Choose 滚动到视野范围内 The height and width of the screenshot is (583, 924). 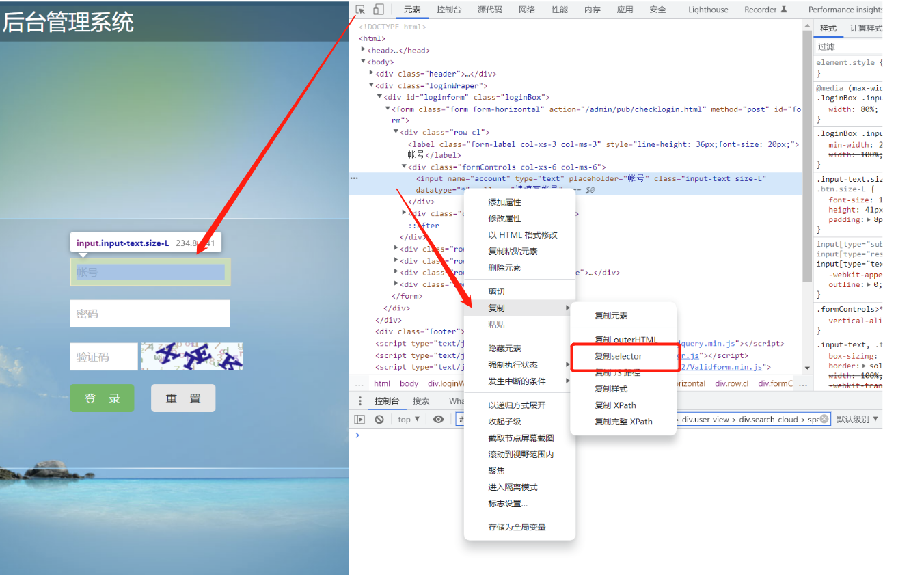(519, 455)
